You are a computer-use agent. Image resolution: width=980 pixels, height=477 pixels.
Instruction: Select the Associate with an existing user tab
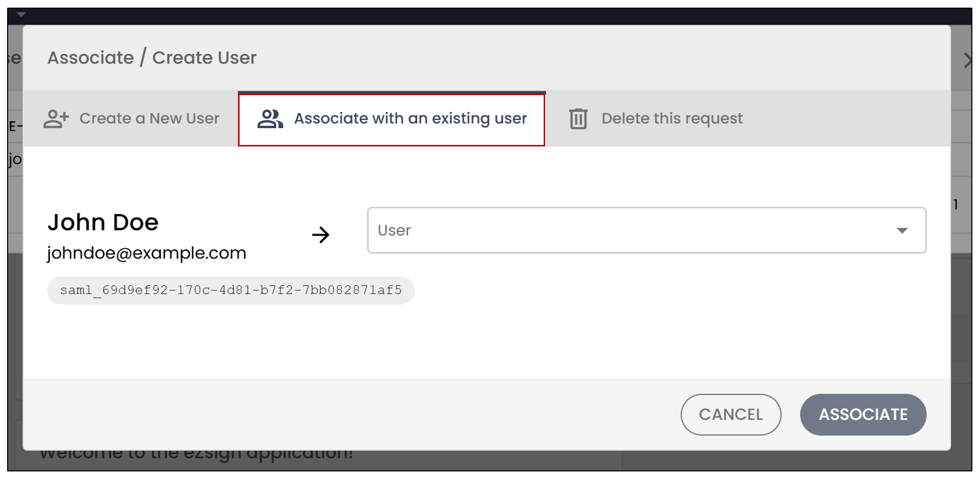point(392,120)
